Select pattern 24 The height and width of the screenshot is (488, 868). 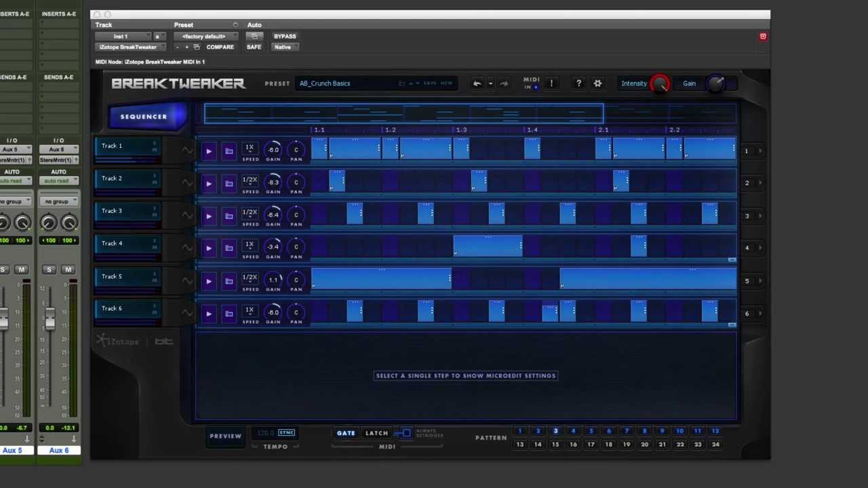click(715, 445)
